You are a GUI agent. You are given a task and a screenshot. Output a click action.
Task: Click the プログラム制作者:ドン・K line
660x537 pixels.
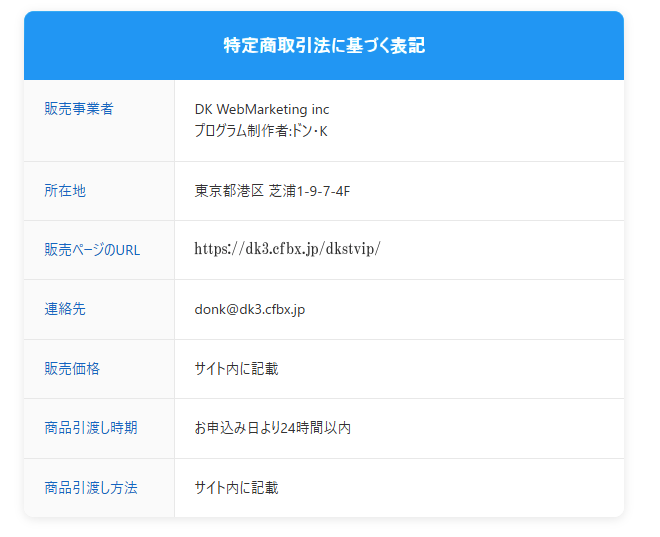coord(261,131)
